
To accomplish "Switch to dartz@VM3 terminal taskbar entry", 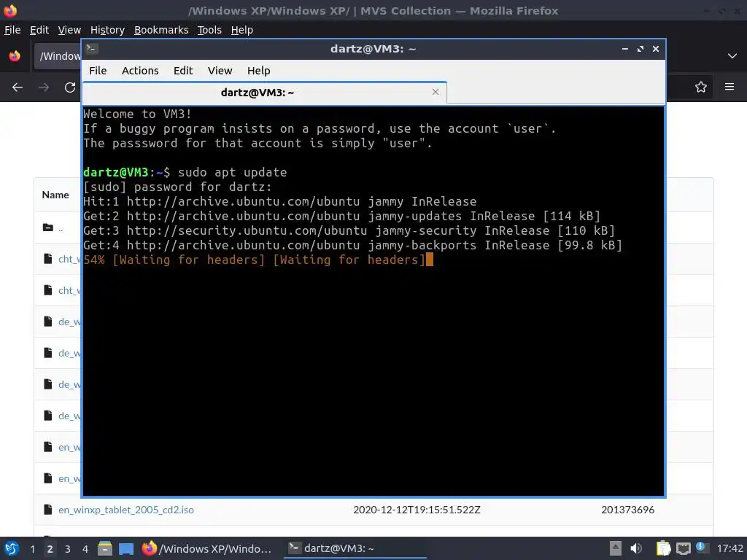I will (x=355, y=548).
